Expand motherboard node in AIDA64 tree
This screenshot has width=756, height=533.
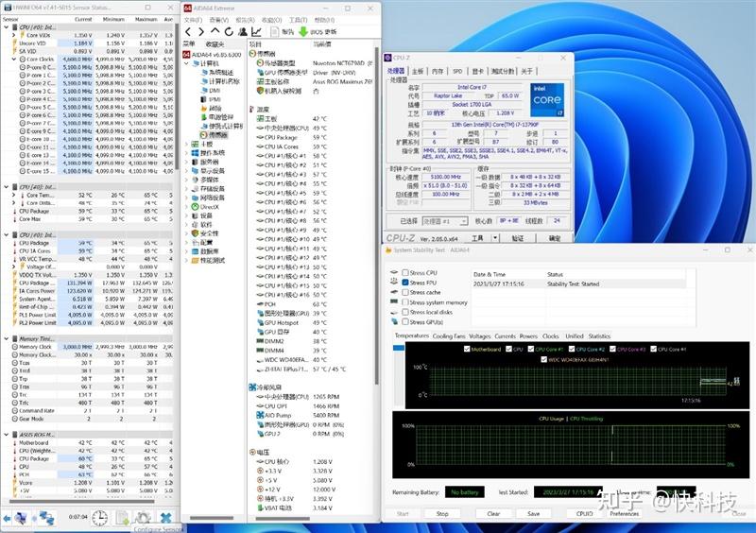(x=186, y=144)
